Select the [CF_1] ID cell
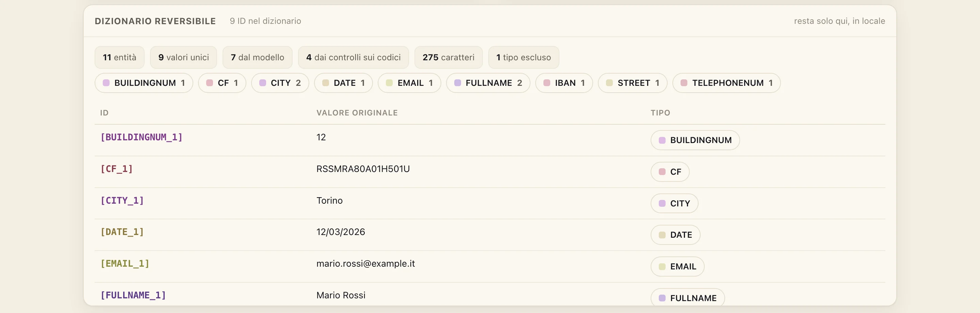The height and width of the screenshot is (313, 980). (116, 169)
